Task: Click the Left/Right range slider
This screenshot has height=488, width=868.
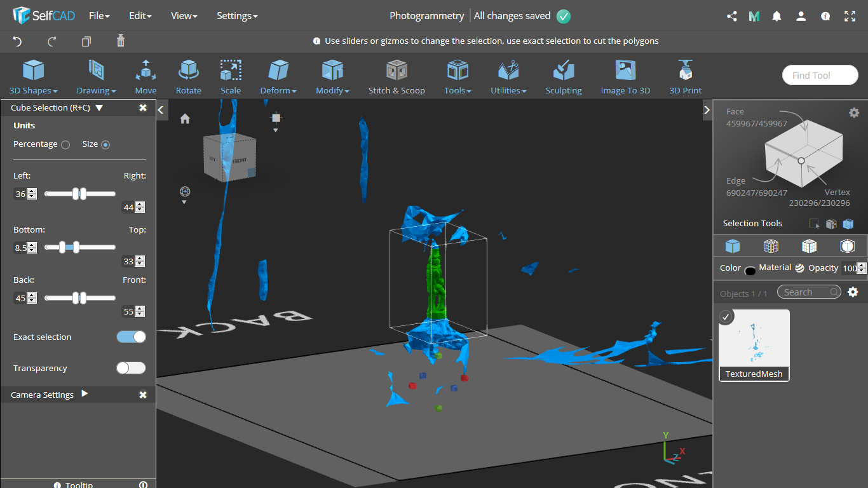Action: (x=80, y=194)
